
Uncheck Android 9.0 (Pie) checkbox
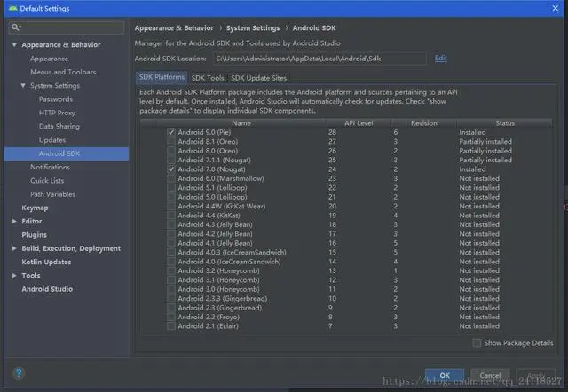point(171,132)
